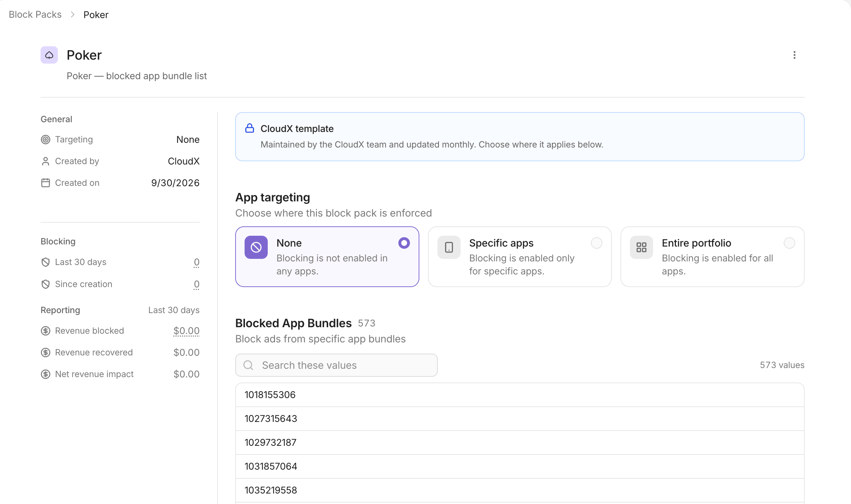
Task: Click the Last 30 days blocking value 0
Action: 196,262
